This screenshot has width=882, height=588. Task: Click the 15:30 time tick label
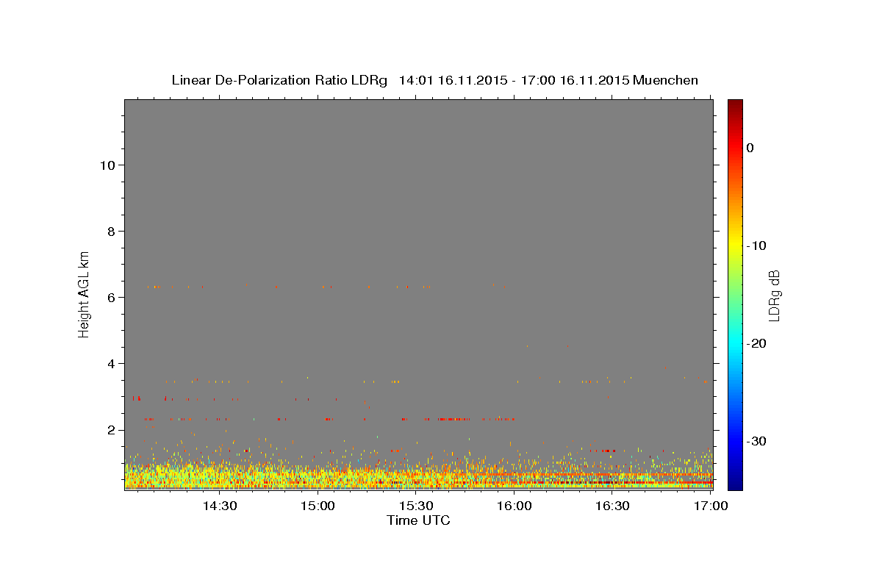pyautogui.click(x=416, y=506)
